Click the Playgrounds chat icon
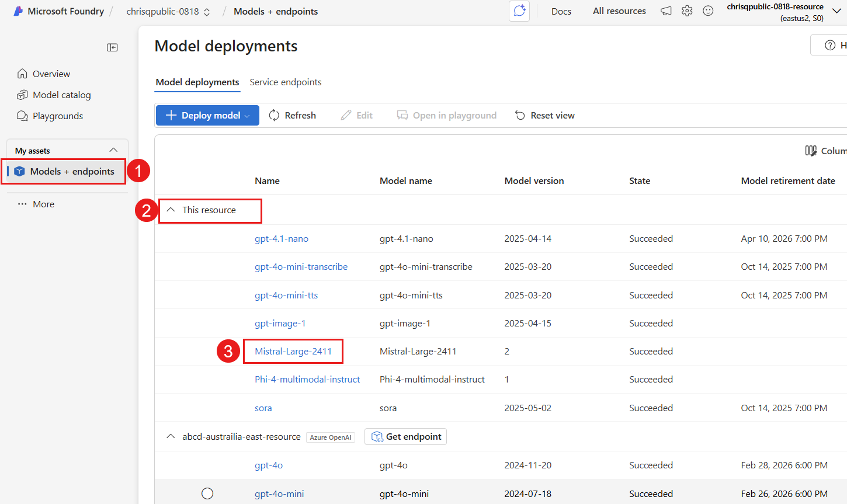 tap(22, 116)
